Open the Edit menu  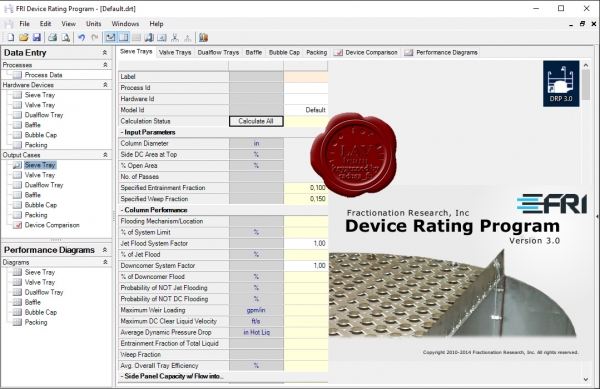[x=45, y=24]
